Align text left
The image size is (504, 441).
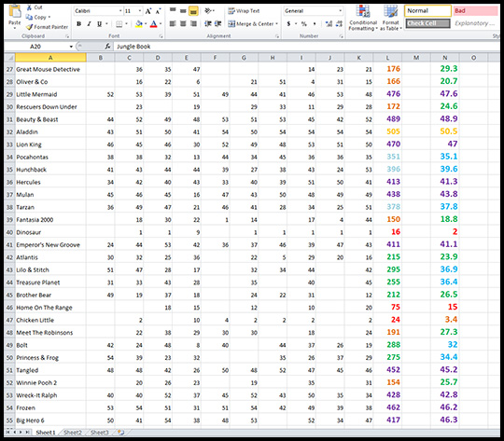tap(173, 23)
